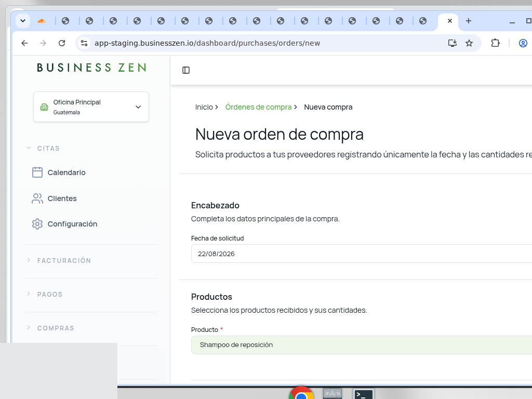The image size is (532, 399).
Task: Go to Órdenes de compra breadcrumb
Action: pyautogui.click(x=259, y=107)
